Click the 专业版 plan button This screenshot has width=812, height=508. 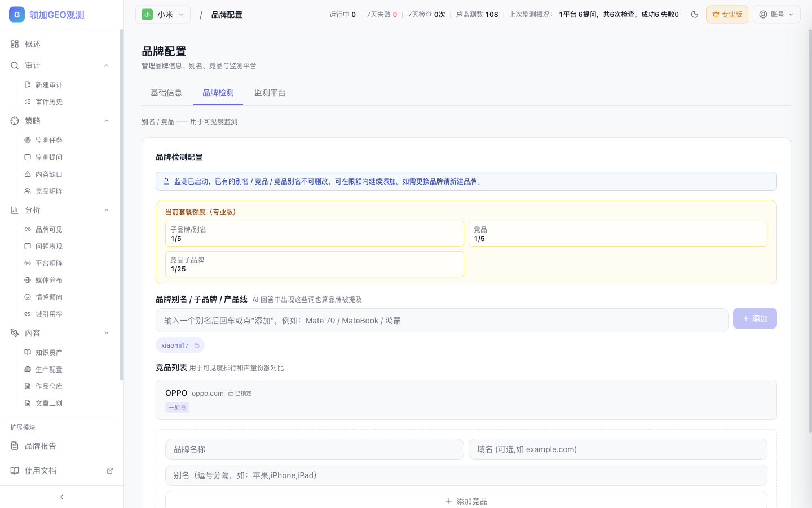click(727, 15)
